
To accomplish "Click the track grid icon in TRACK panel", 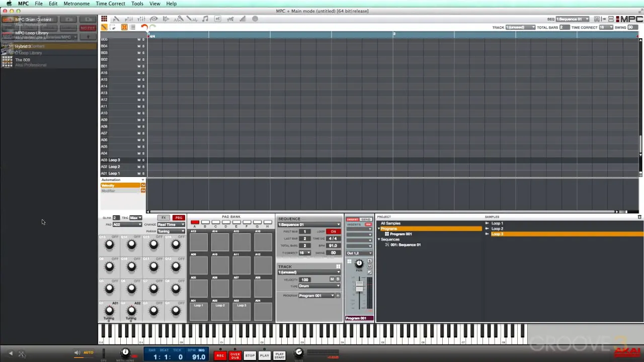I will [x=338, y=266].
